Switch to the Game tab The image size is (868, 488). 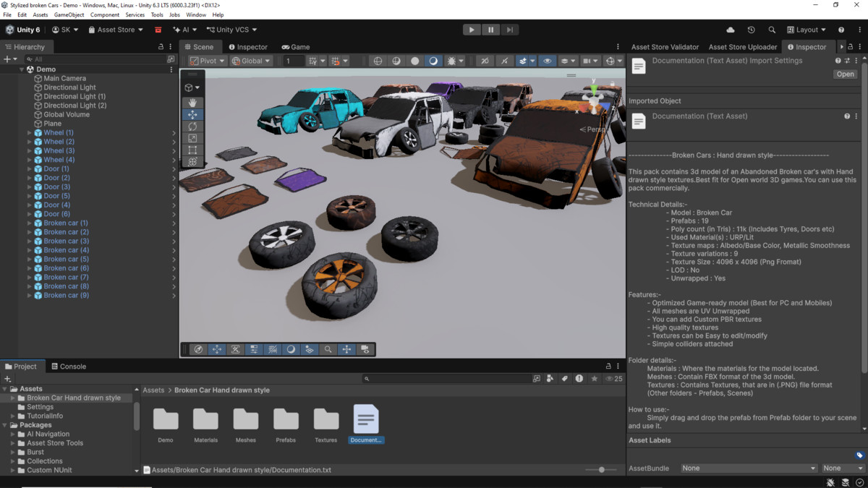click(296, 47)
